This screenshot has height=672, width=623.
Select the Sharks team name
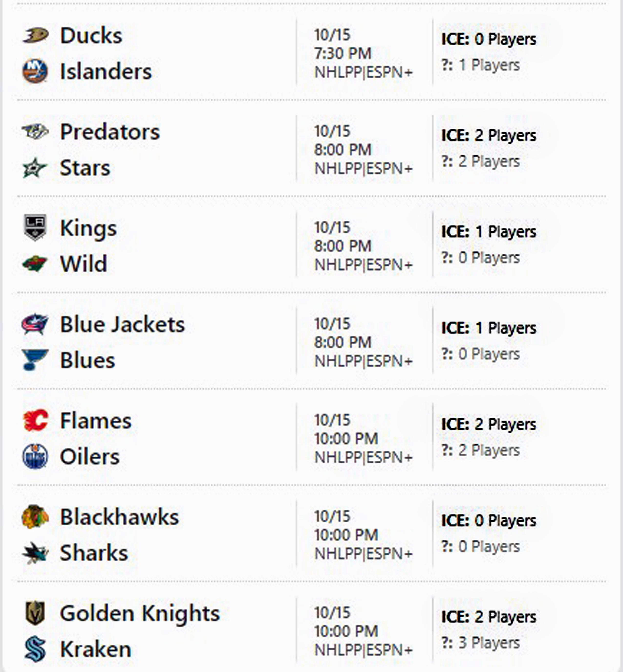94,553
